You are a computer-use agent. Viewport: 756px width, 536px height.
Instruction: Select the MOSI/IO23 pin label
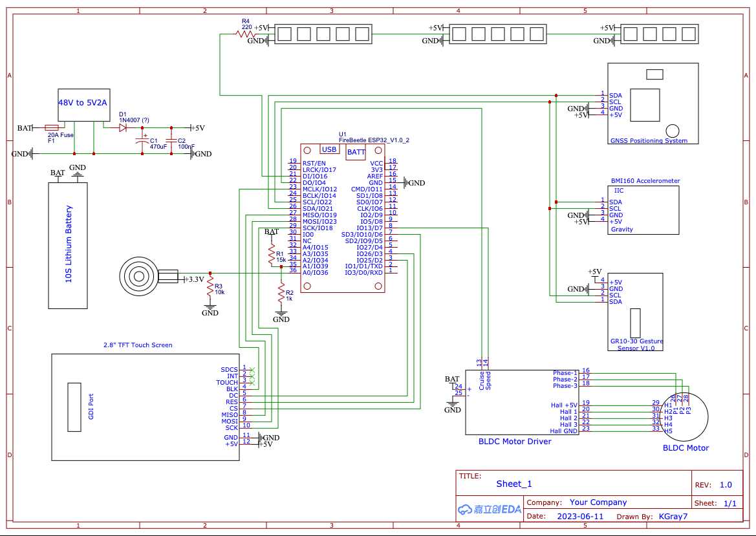point(319,222)
